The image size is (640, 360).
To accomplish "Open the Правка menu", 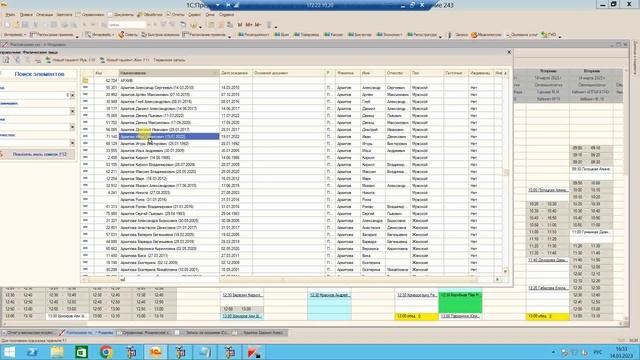I will coord(26,15).
